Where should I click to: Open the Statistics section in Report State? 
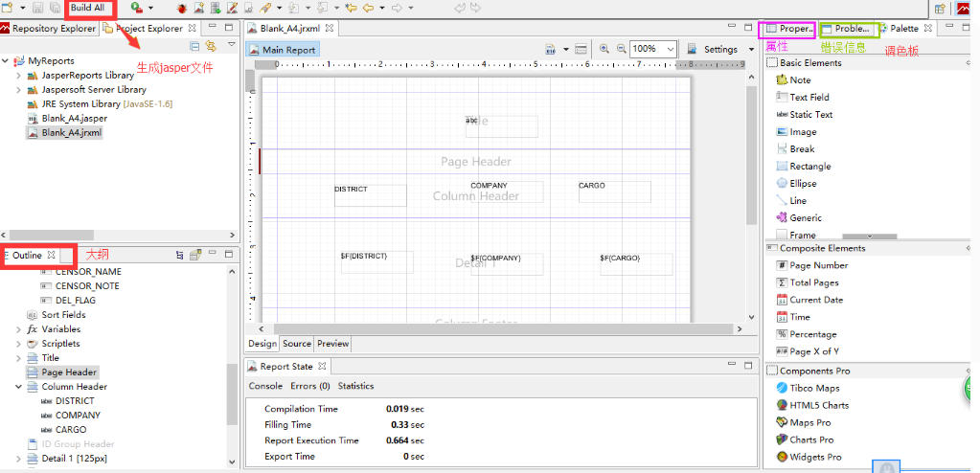(355, 386)
